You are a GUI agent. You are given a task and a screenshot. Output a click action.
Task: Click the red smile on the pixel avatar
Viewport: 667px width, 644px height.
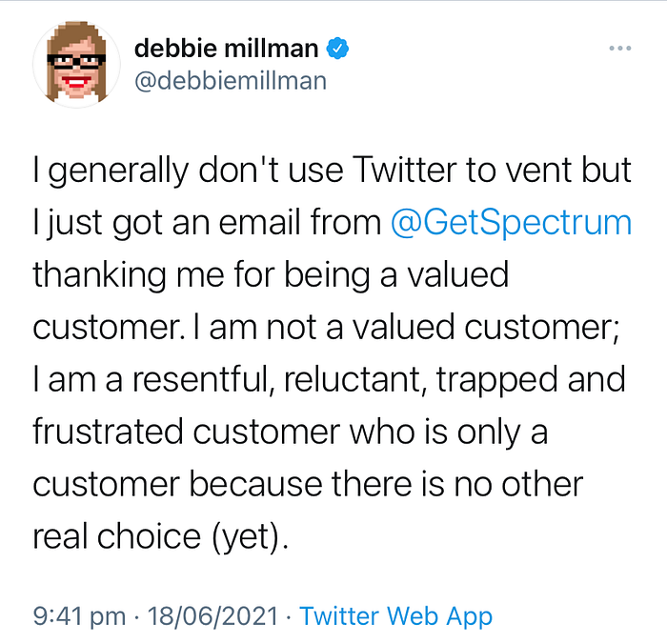(76, 81)
